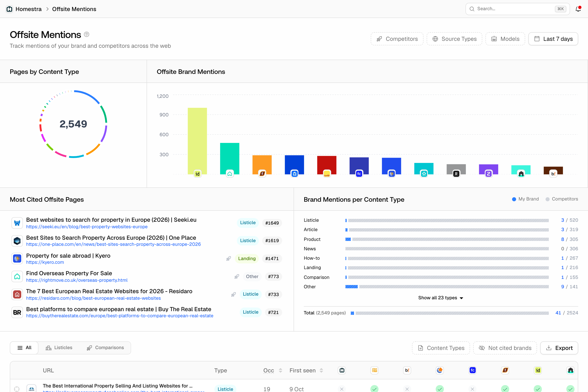Click the help icon beside Offsite Mentions title
588x392 pixels.
[x=87, y=35]
